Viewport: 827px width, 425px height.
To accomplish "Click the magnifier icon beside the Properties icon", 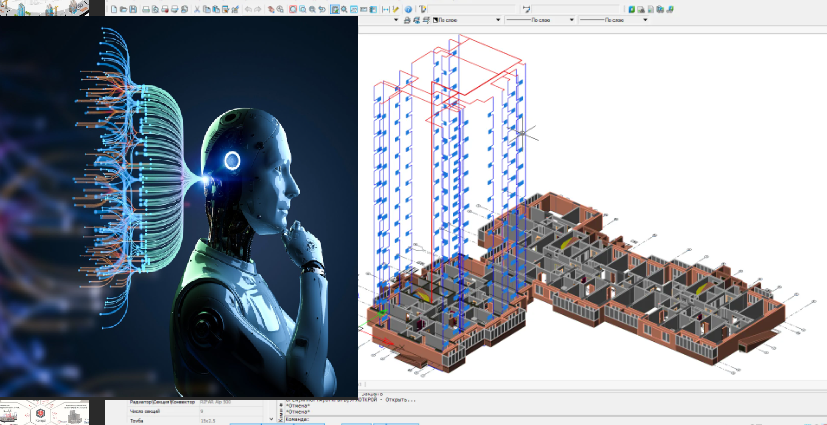I will (344, 9).
